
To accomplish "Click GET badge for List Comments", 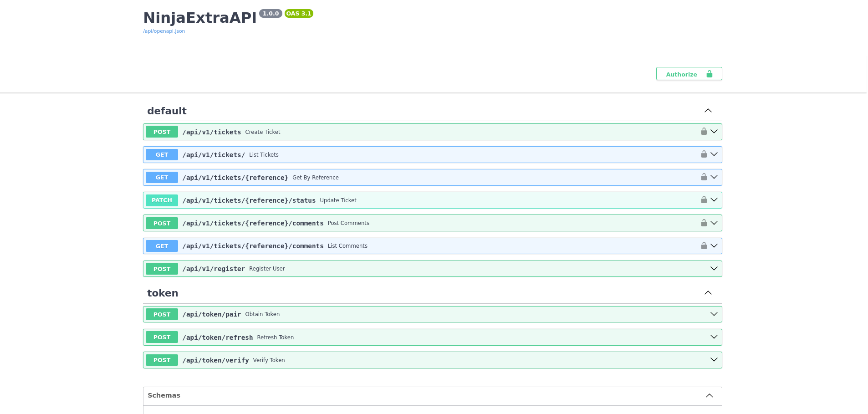I will 162,246.
